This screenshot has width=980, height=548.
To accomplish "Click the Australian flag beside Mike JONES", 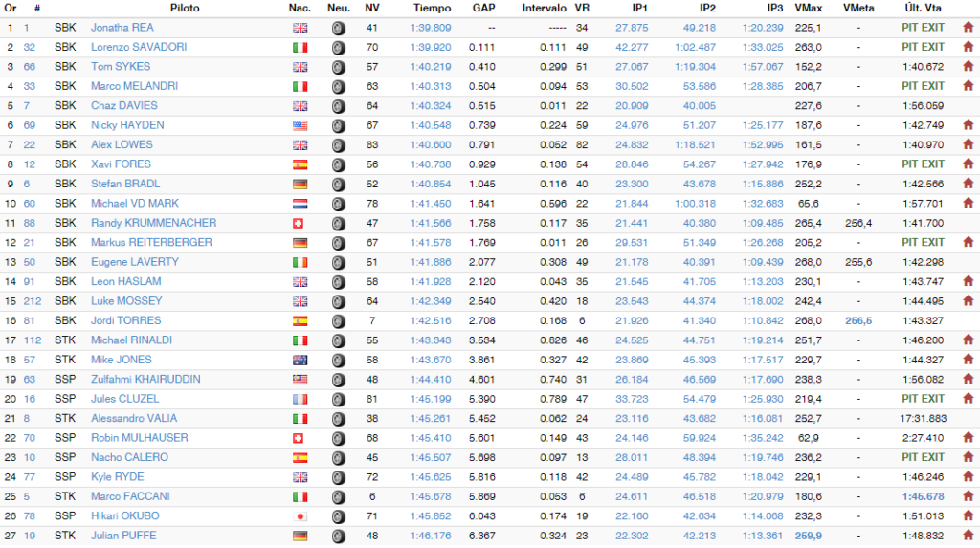I will coord(300,360).
